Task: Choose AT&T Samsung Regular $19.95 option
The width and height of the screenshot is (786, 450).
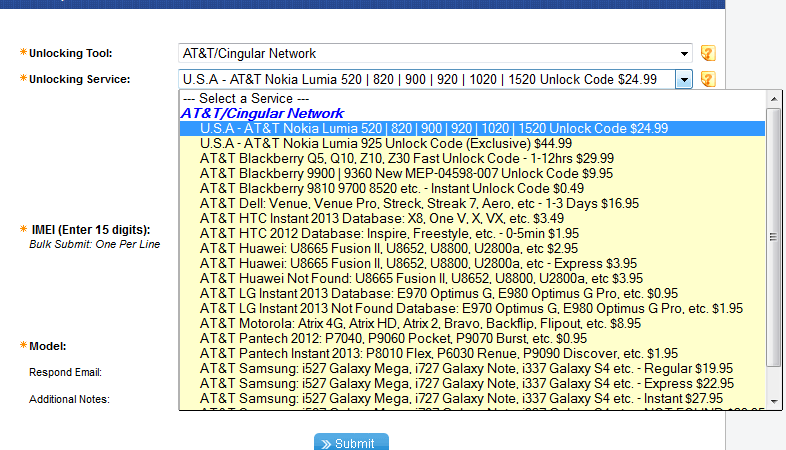Action: pos(472,368)
